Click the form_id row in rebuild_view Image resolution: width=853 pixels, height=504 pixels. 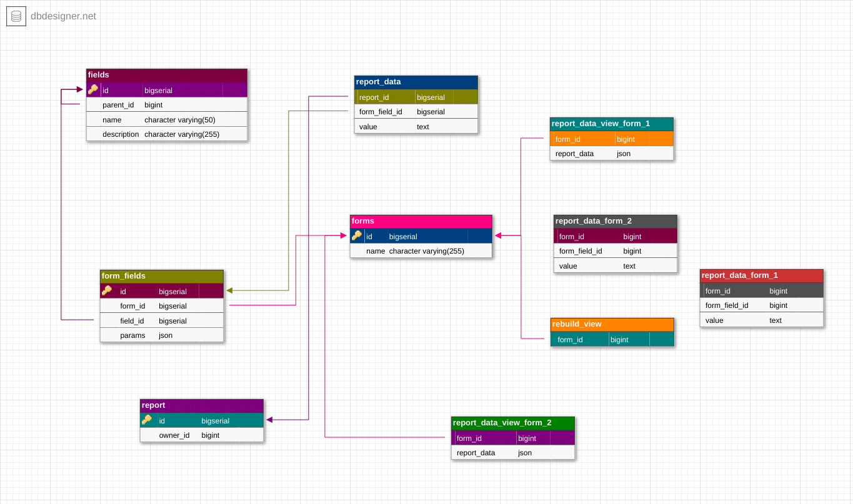[x=611, y=339]
